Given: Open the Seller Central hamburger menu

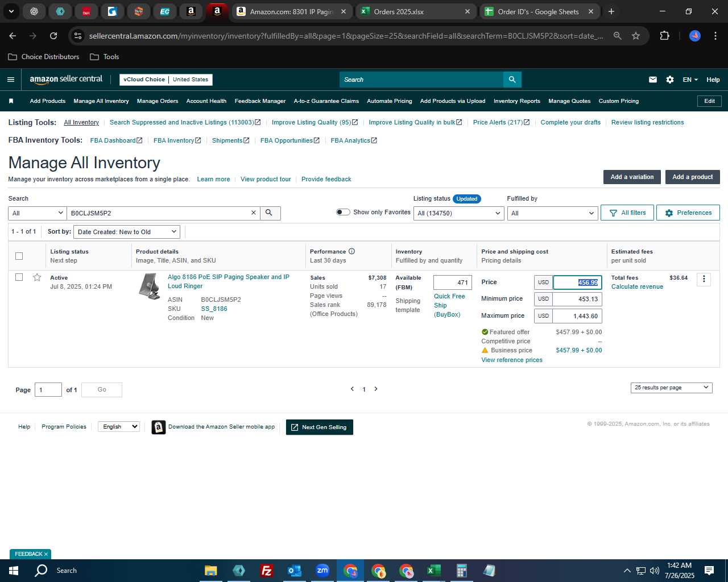Looking at the screenshot, I should coord(10,80).
